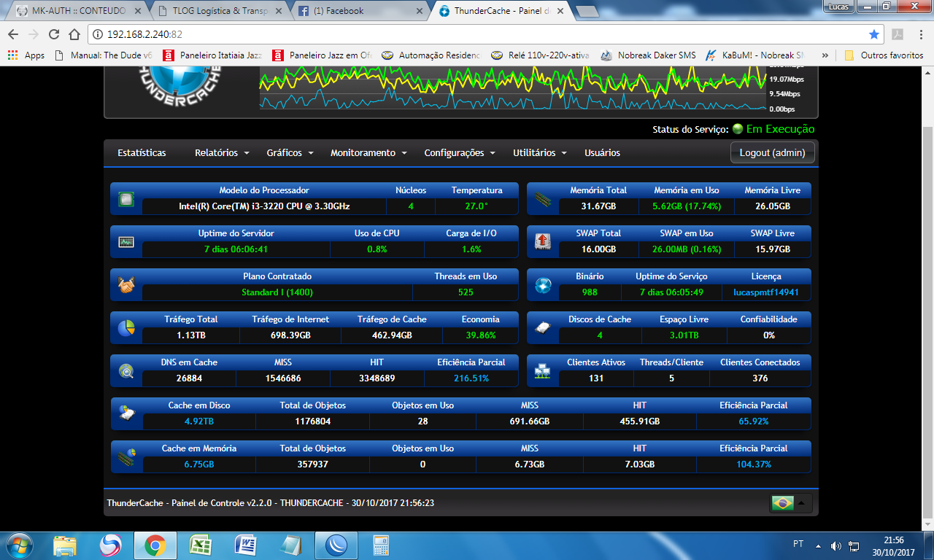Expand the Gráficos dropdown menu

click(290, 153)
